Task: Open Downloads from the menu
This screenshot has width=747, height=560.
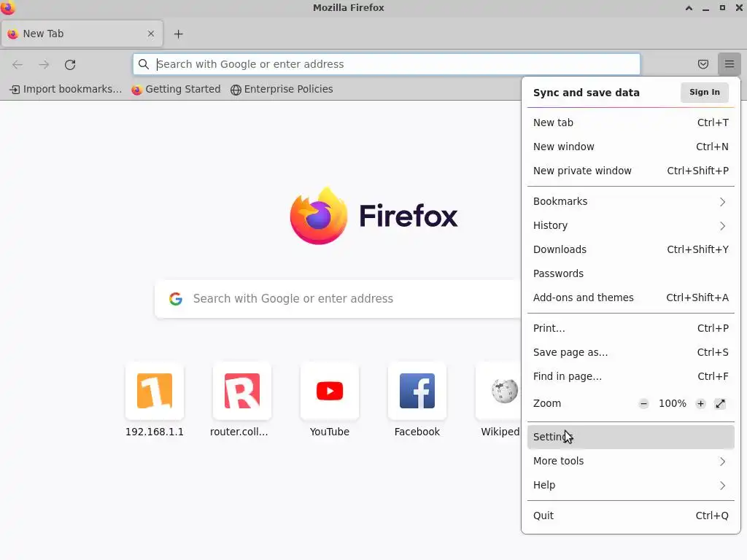Action: [631, 249]
